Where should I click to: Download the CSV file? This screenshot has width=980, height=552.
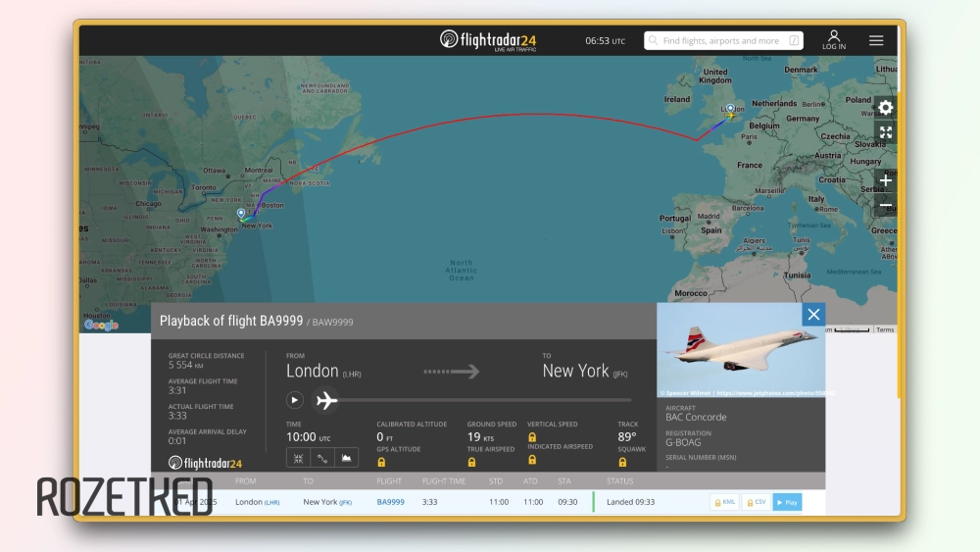tap(756, 502)
